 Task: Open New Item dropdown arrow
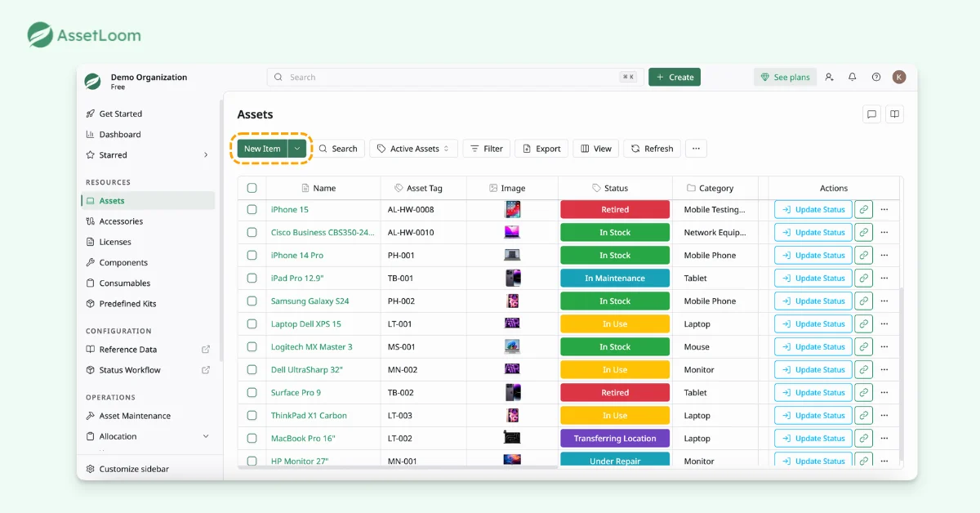297,149
